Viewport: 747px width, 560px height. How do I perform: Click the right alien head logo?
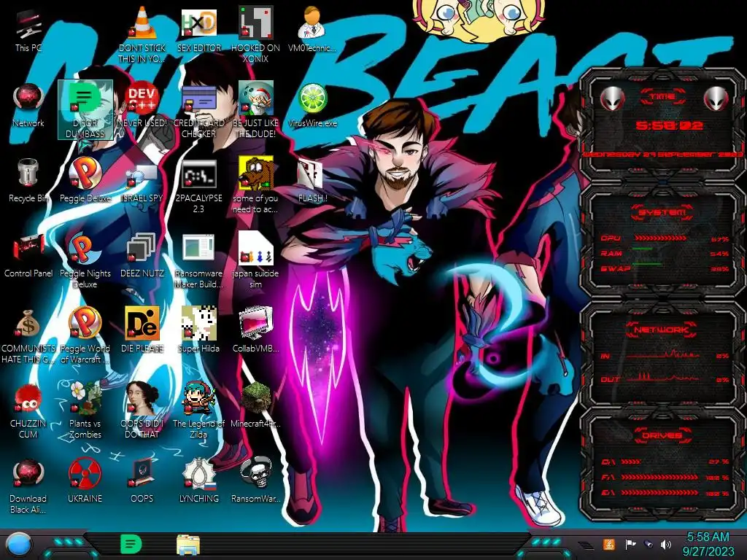coord(716,98)
